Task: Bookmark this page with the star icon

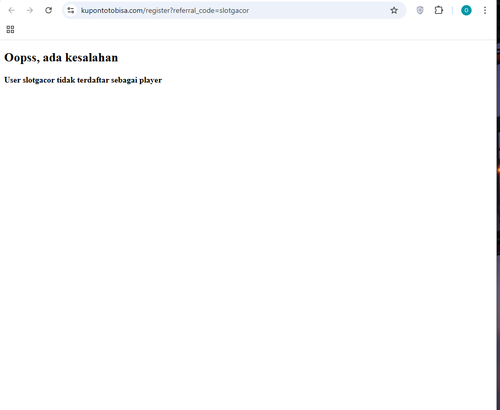Action: coord(394,10)
